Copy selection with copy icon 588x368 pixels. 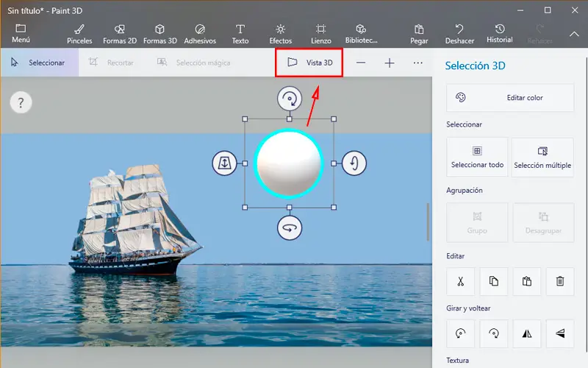pos(493,281)
